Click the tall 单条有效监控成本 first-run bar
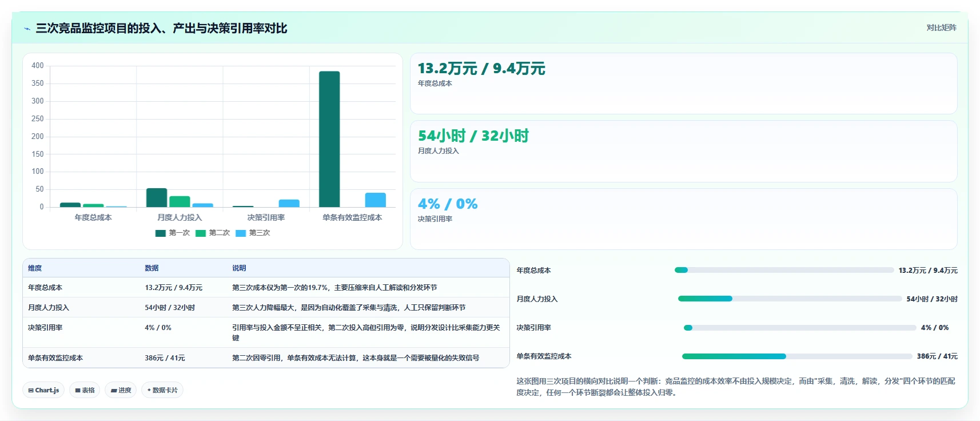 coord(329,139)
